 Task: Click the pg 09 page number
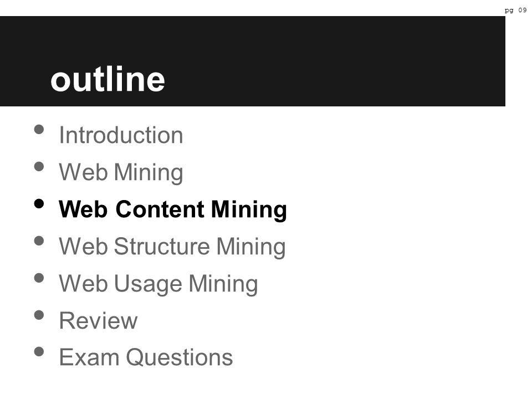pos(515,10)
